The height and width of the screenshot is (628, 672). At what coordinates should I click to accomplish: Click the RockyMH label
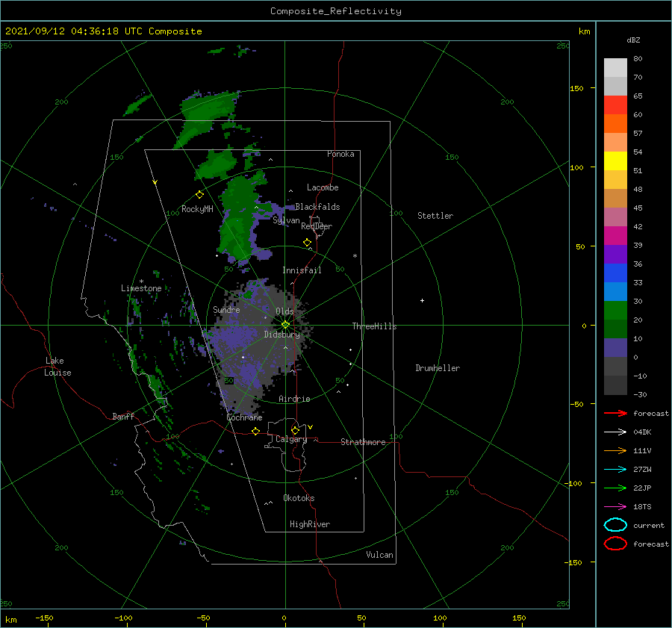197,209
